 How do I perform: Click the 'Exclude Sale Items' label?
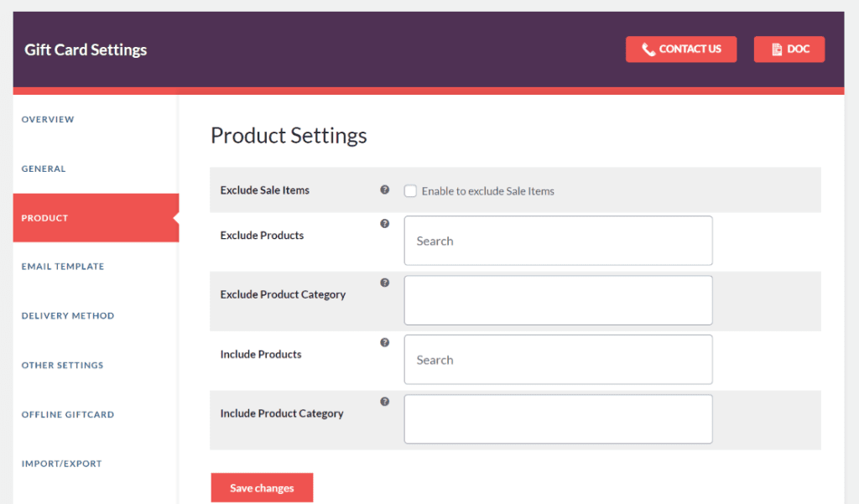click(x=264, y=190)
